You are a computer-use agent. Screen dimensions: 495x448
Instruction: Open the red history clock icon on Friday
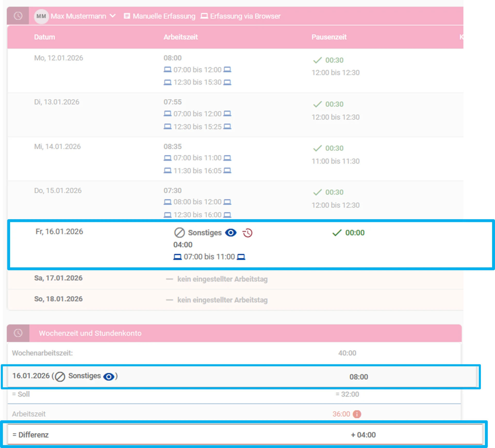point(247,233)
